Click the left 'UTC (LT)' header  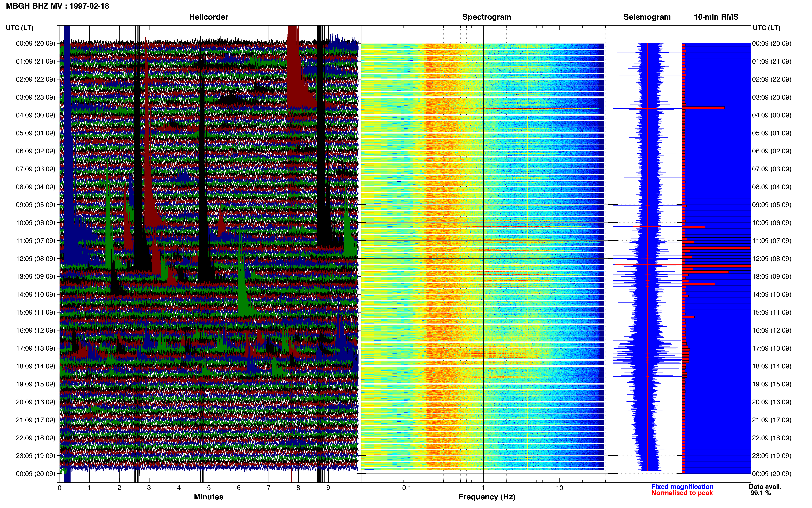pyautogui.click(x=20, y=28)
